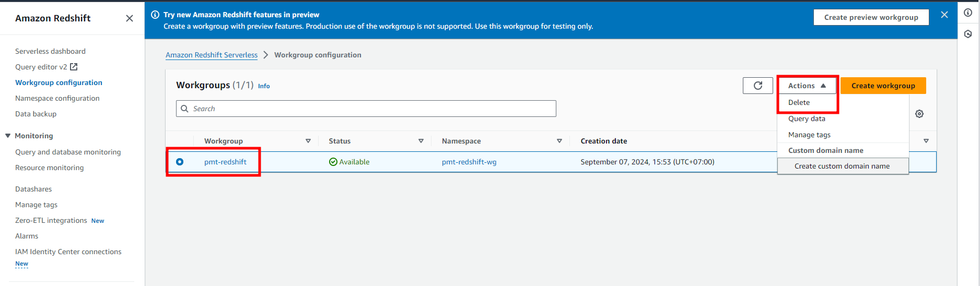980x286 pixels.
Task: Open table preferences gear icon
Action: pyautogui.click(x=919, y=114)
